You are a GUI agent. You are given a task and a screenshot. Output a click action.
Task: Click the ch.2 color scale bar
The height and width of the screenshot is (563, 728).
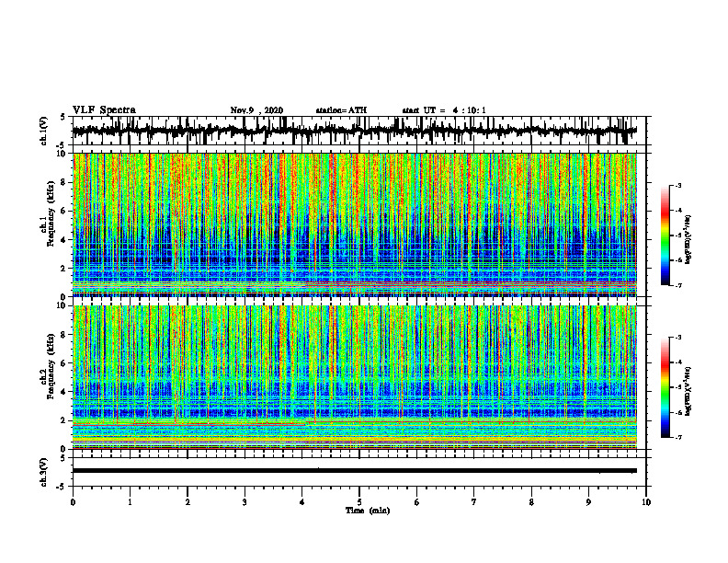[665, 387]
